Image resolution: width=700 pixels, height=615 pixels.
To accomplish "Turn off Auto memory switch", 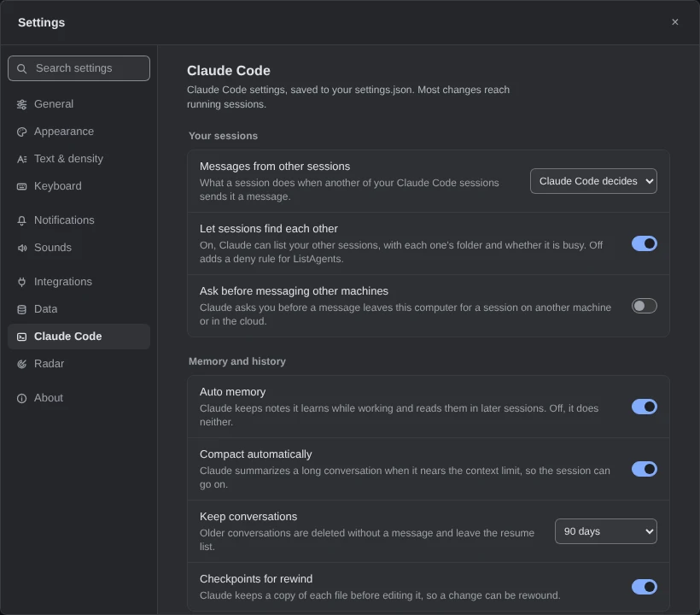I will coord(644,407).
